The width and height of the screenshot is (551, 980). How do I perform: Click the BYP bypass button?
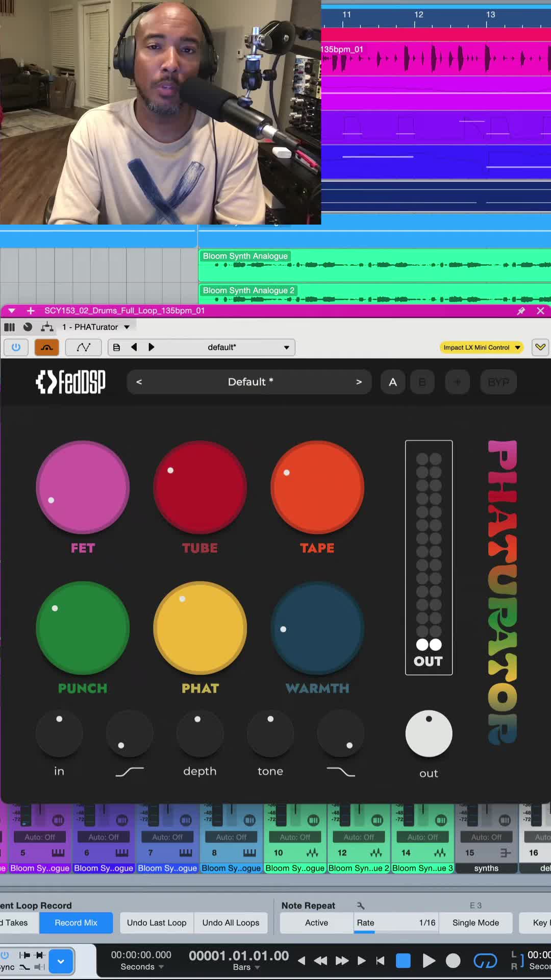click(x=498, y=382)
